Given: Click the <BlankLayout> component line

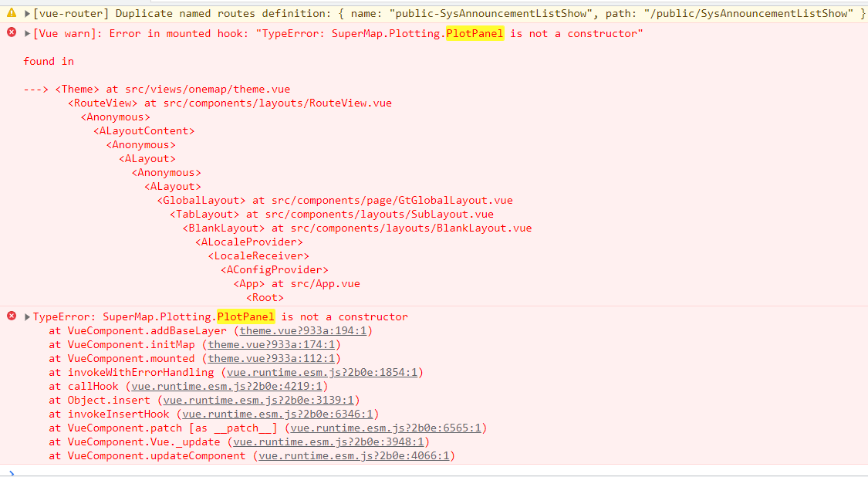Looking at the screenshot, I should [x=357, y=228].
